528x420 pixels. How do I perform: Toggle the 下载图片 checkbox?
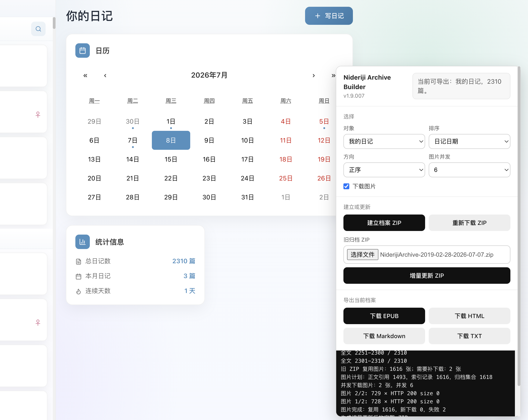346,186
